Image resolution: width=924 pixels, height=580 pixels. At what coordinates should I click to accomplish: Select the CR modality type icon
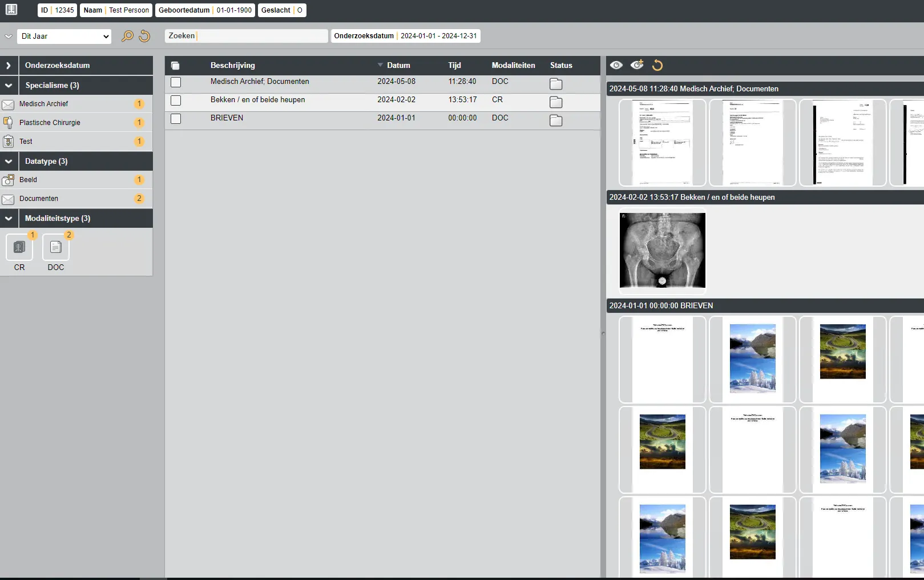pyautogui.click(x=19, y=247)
